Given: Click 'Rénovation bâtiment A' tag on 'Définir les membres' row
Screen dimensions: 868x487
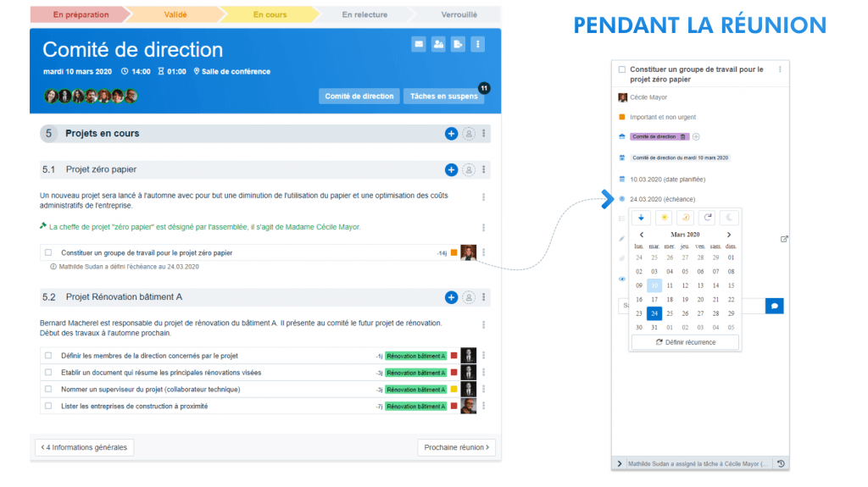Looking at the screenshot, I should (415, 356).
